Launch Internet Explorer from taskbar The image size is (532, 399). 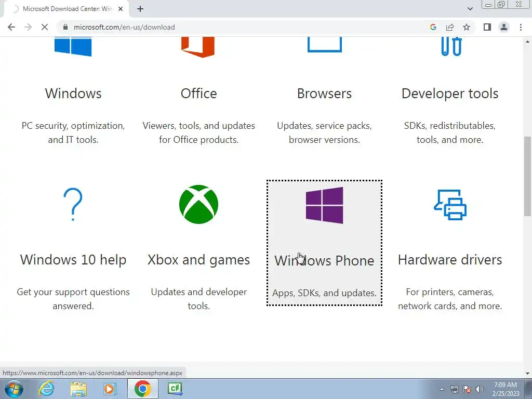coord(46,389)
